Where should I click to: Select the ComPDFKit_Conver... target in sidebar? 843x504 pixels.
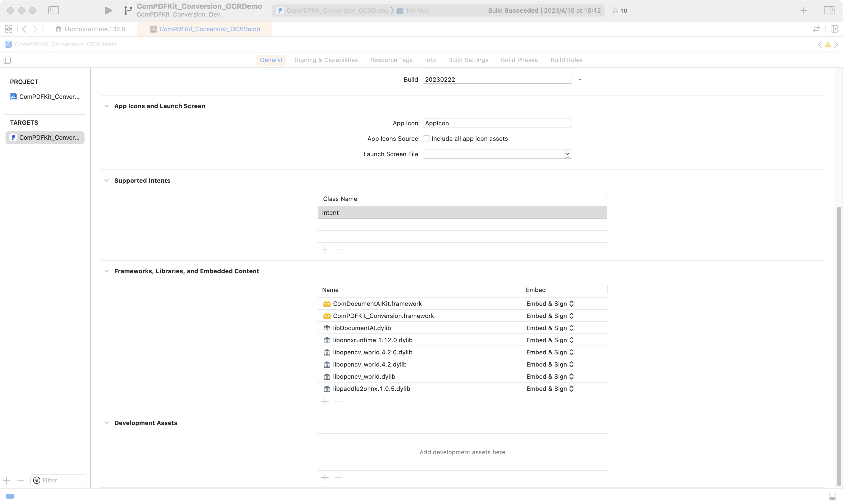coord(45,137)
